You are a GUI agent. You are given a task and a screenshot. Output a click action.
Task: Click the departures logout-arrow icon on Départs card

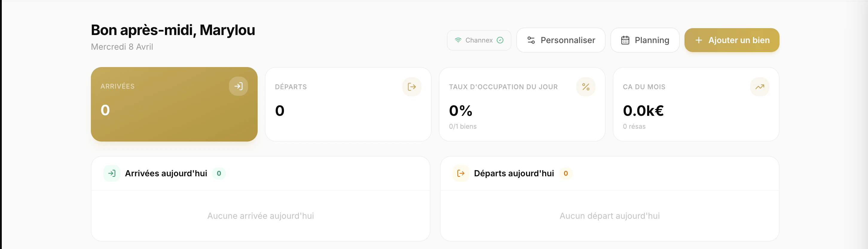(411, 87)
